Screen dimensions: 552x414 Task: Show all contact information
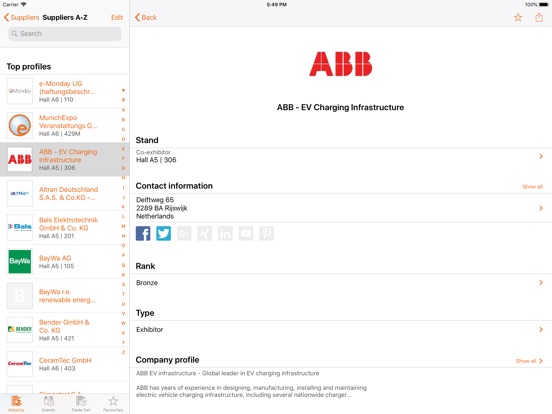[x=532, y=187]
